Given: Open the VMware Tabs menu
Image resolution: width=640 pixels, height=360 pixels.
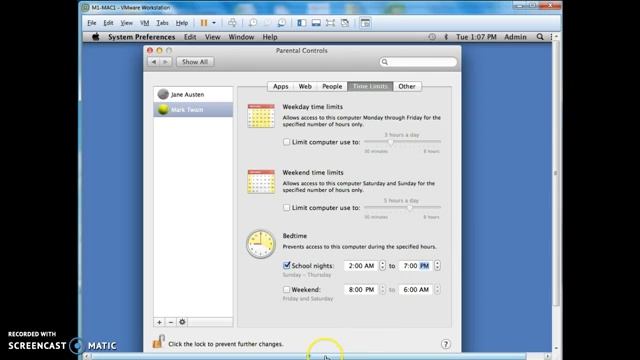Looking at the screenshot, I should pyautogui.click(x=162, y=23).
